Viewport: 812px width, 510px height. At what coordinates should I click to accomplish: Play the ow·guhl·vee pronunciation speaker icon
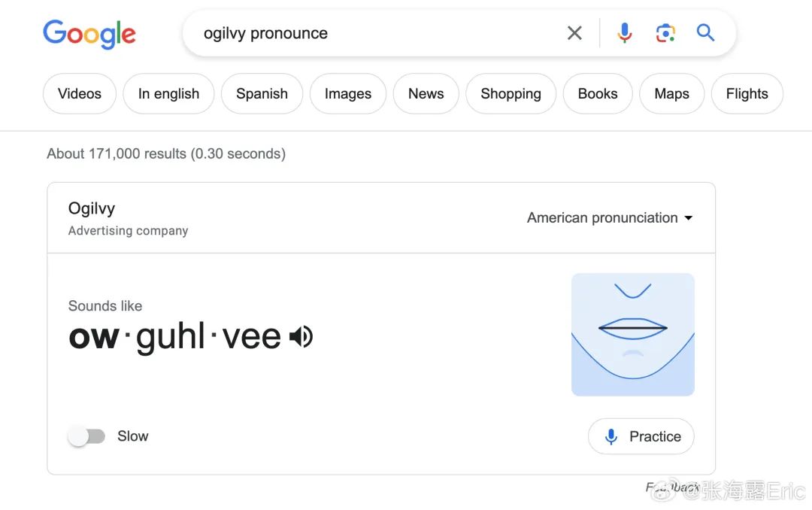(x=301, y=337)
